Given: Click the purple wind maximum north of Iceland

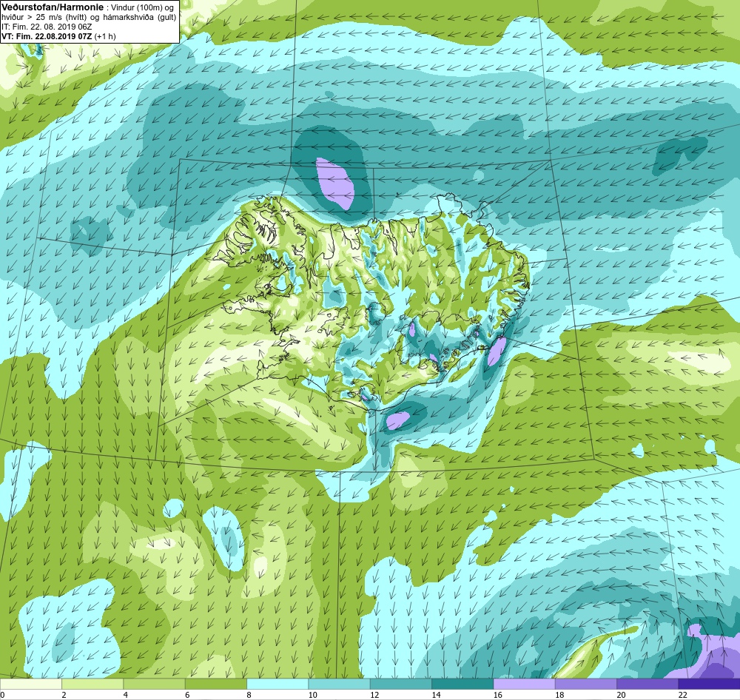Looking at the screenshot, I should 335,184.
